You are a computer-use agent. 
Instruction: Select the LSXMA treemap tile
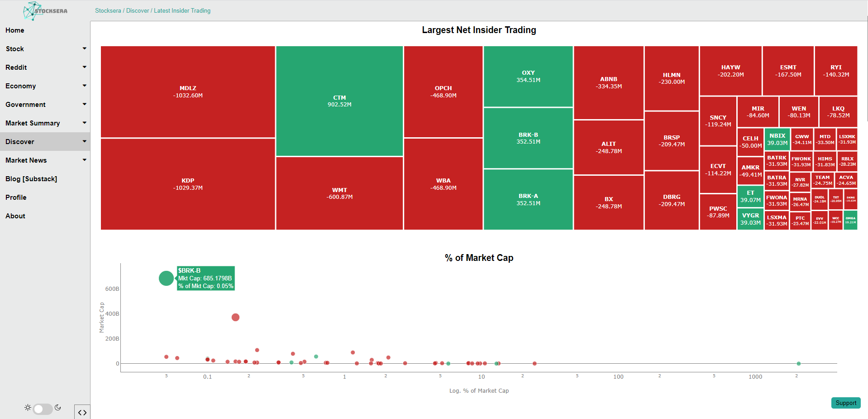coord(777,221)
